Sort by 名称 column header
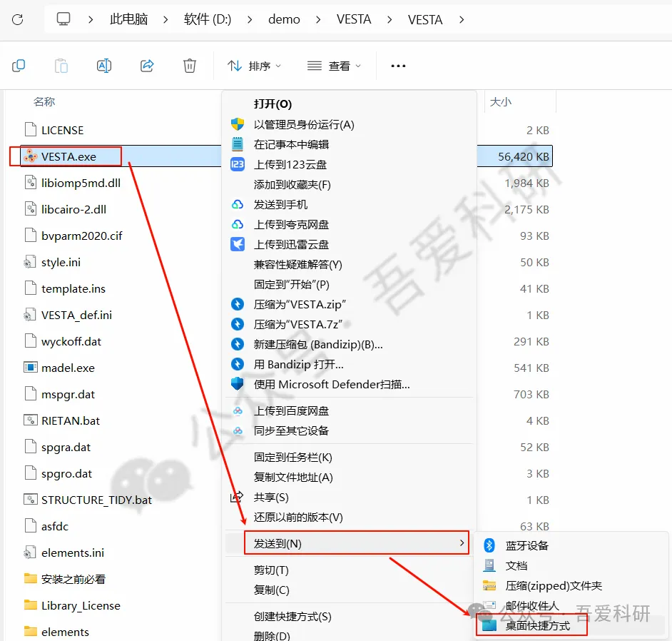672x641 pixels. point(44,101)
